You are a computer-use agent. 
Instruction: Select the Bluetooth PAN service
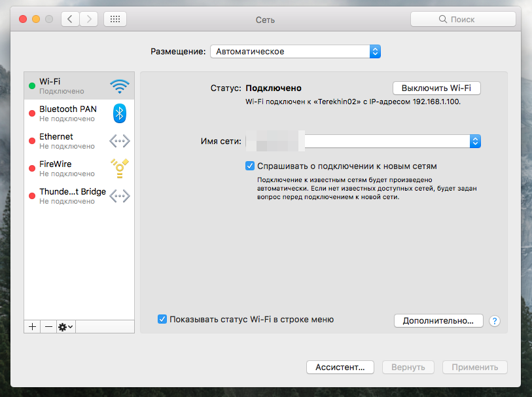[79, 113]
